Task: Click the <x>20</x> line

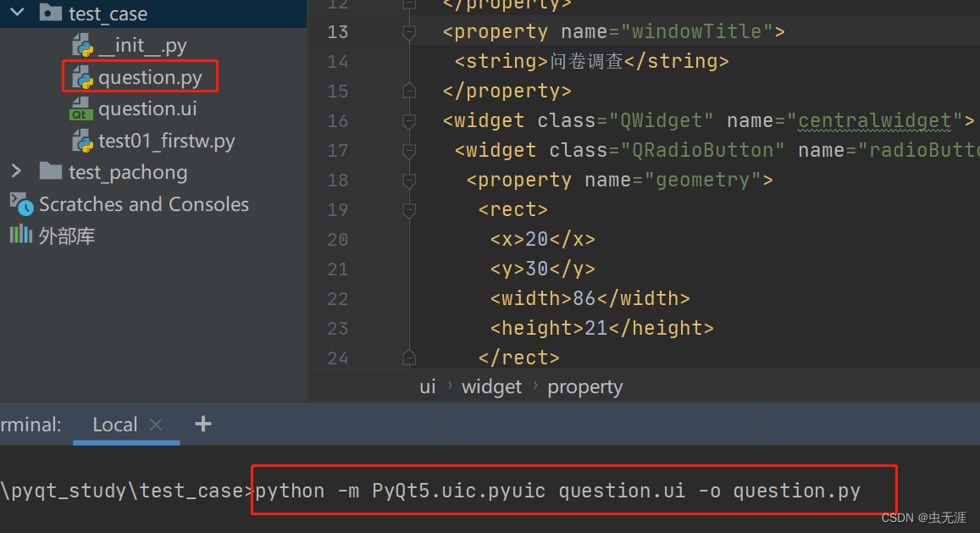Action: pos(542,239)
